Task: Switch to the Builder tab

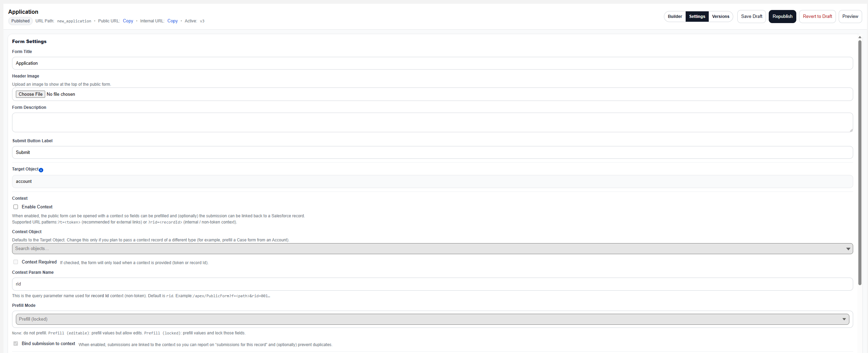Action: tap(675, 16)
